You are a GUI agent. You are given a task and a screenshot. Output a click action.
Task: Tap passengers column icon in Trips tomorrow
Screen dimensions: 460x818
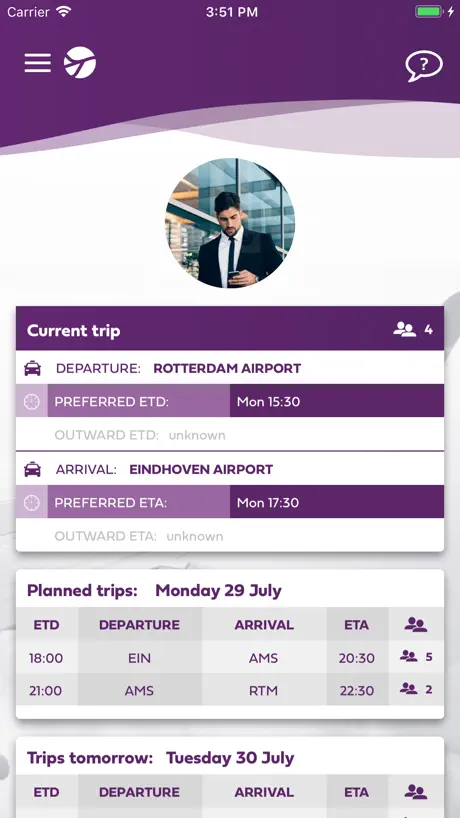[416, 792]
